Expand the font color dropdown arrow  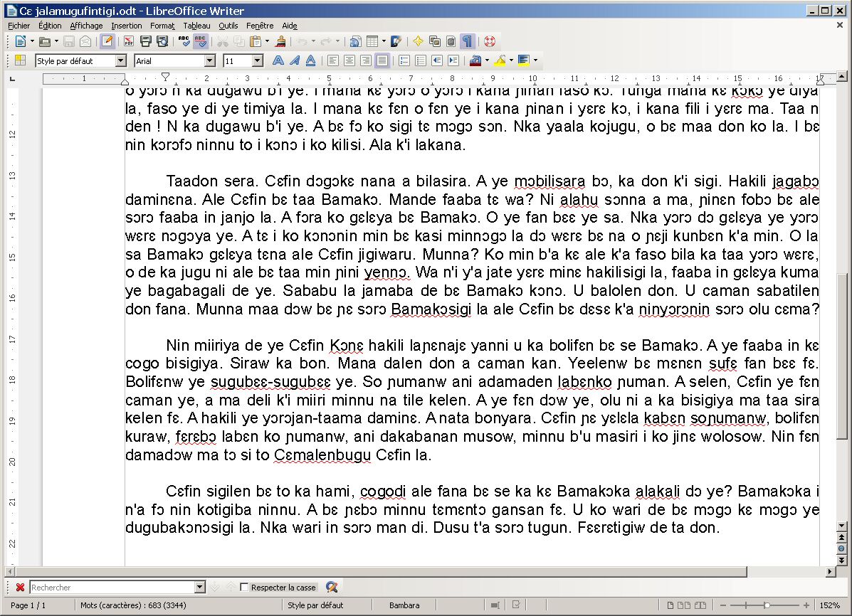(487, 60)
